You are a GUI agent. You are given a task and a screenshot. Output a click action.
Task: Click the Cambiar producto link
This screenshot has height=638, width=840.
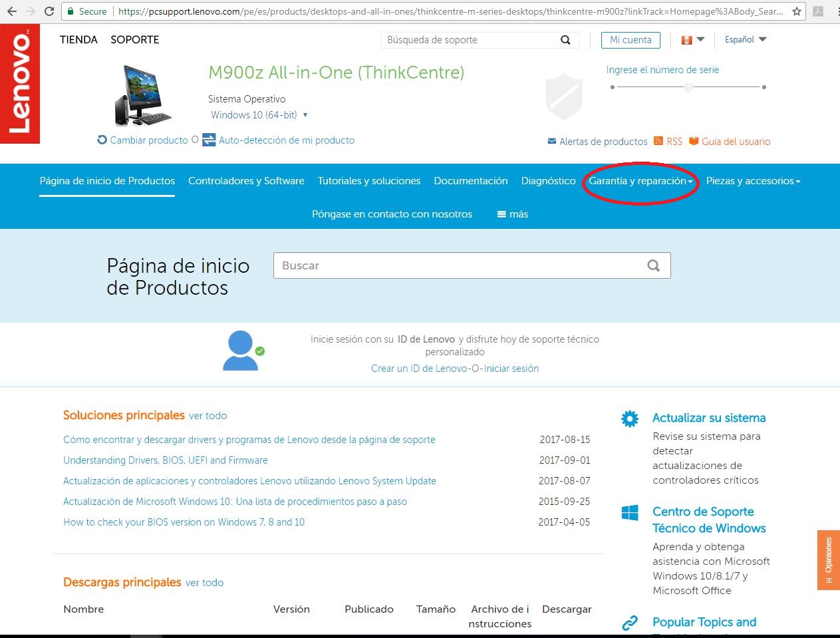(149, 140)
